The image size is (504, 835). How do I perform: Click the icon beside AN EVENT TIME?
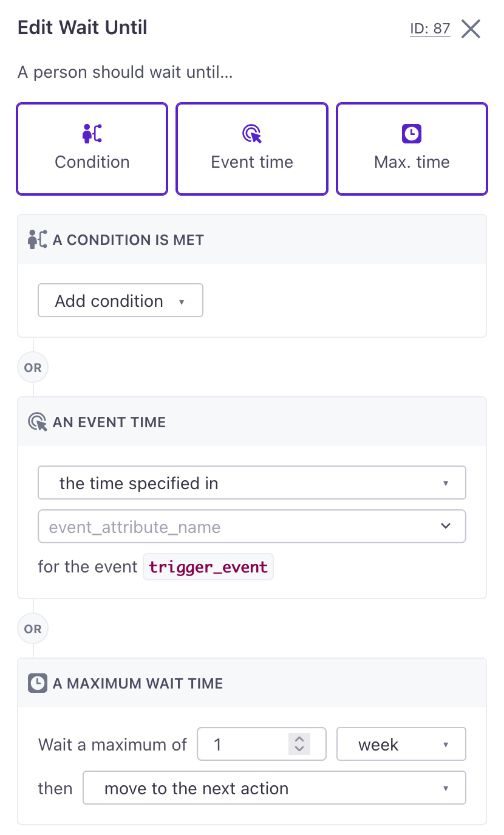(x=38, y=422)
